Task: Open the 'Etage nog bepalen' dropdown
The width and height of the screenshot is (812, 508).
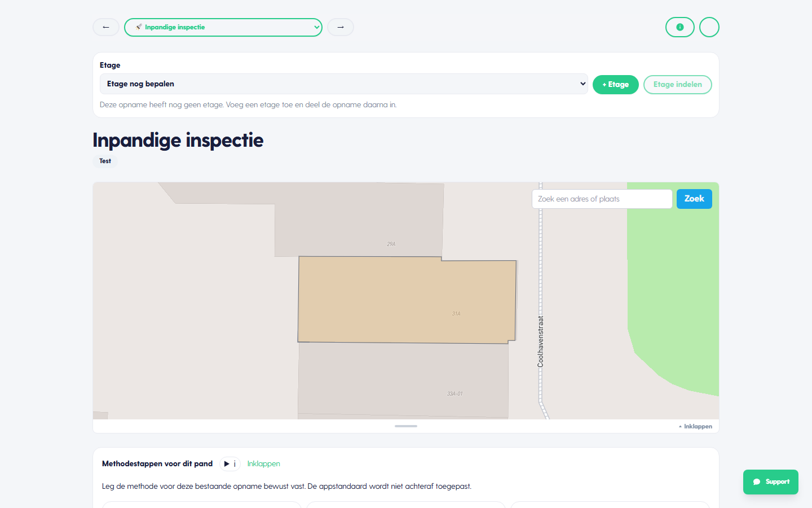Action: (344, 84)
